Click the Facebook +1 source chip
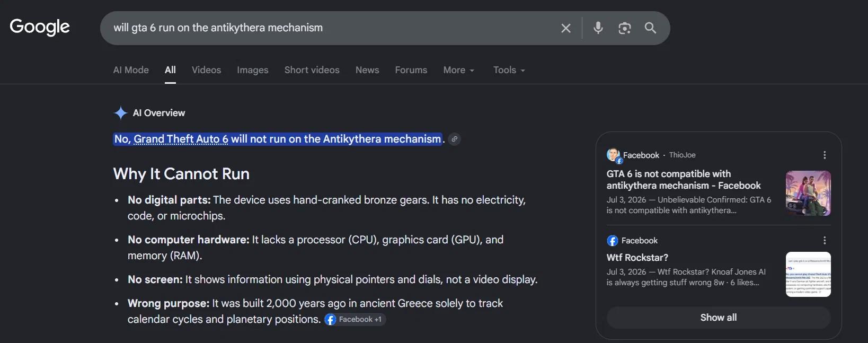Image resolution: width=868 pixels, height=343 pixels. pos(355,320)
